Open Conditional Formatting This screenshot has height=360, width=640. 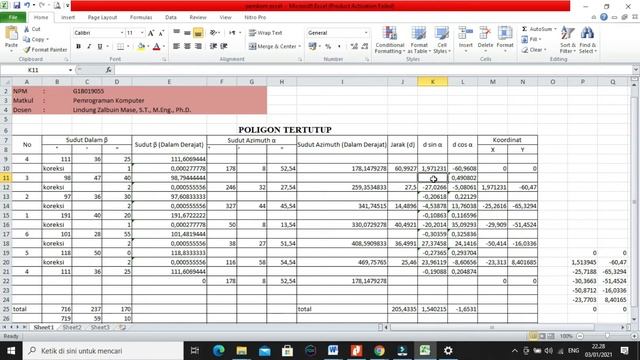(x=390, y=40)
